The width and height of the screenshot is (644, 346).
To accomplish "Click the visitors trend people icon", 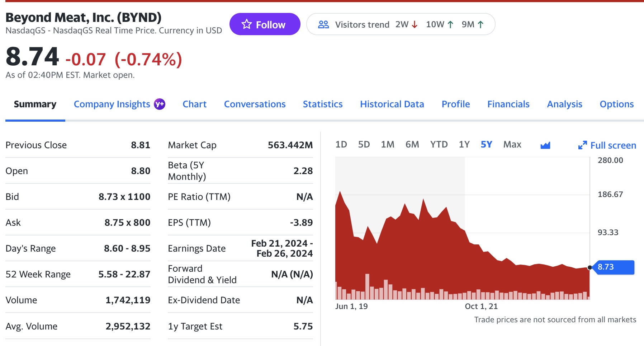I will pyautogui.click(x=323, y=24).
